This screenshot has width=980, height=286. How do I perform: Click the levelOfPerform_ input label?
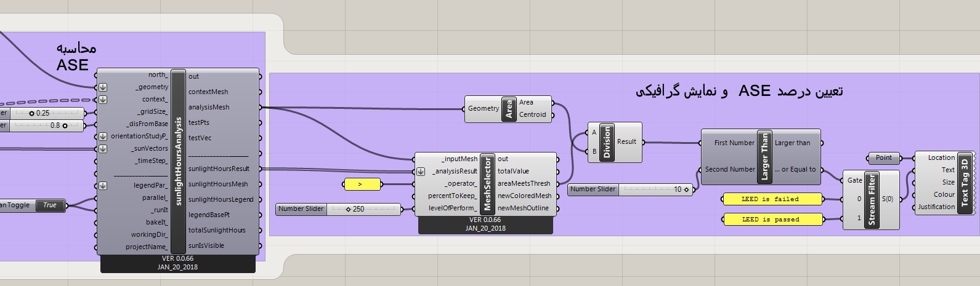click(x=452, y=209)
